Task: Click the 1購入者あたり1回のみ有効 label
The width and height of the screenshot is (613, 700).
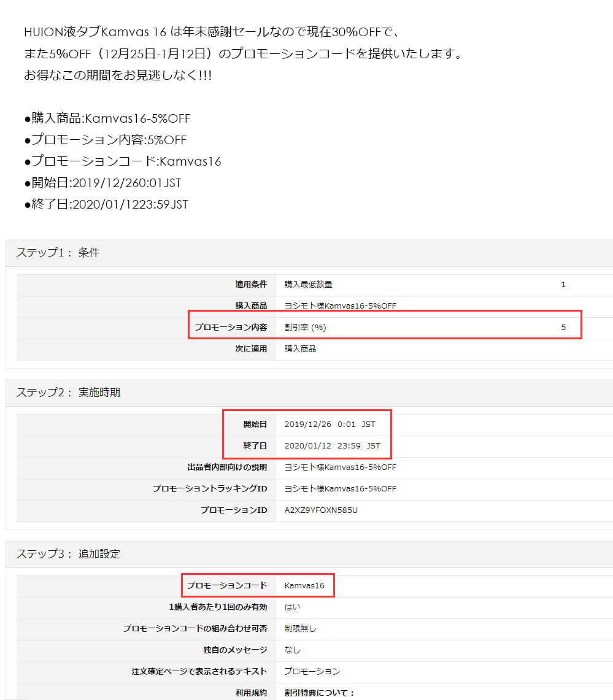Action: coord(218,607)
